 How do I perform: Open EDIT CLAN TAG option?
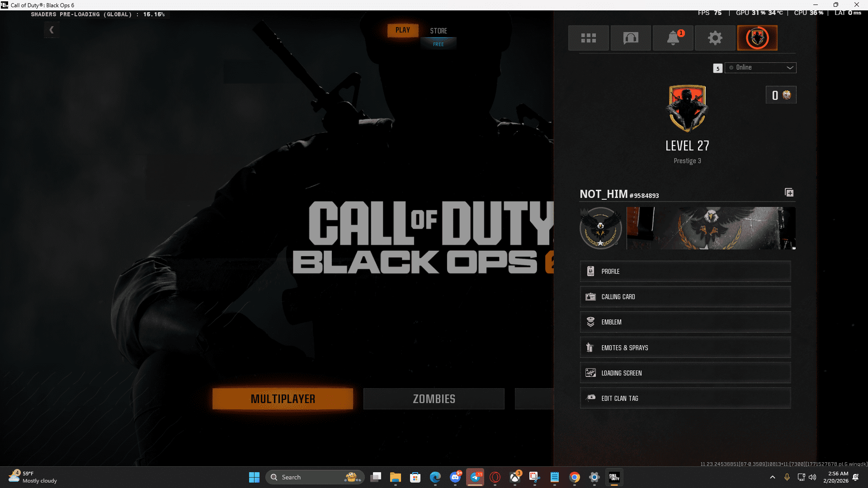point(685,399)
